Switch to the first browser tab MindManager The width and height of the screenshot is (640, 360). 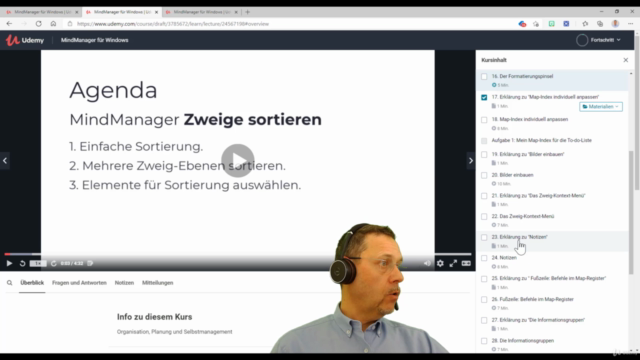[41, 12]
